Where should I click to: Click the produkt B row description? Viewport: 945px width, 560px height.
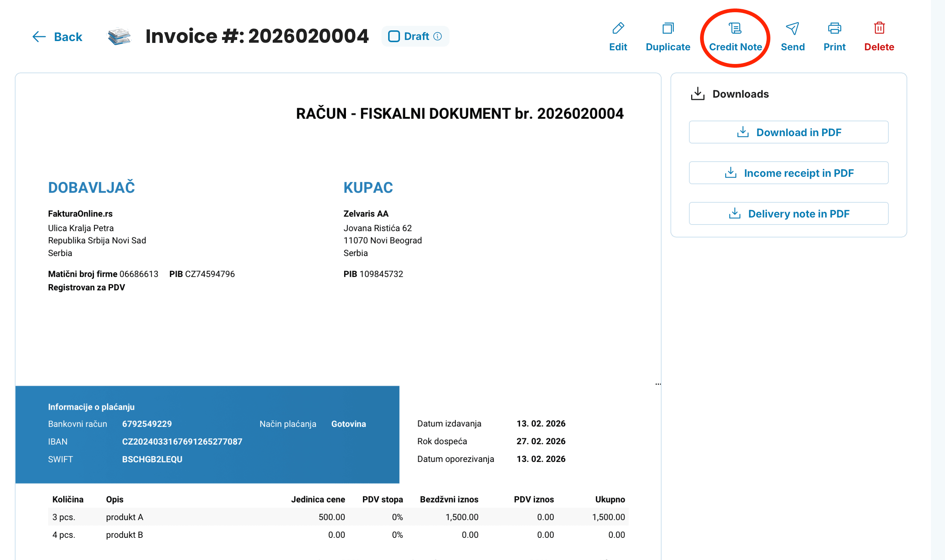point(124,535)
